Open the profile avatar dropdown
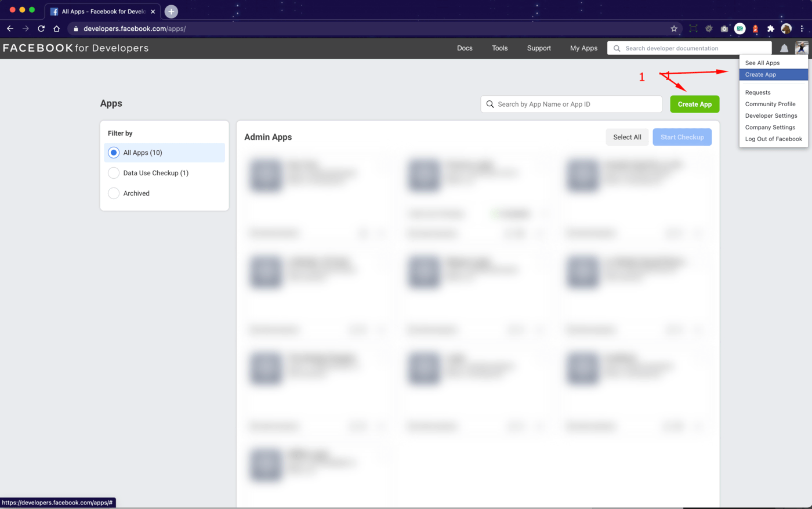812x509 pixels. tap(802, 48)
